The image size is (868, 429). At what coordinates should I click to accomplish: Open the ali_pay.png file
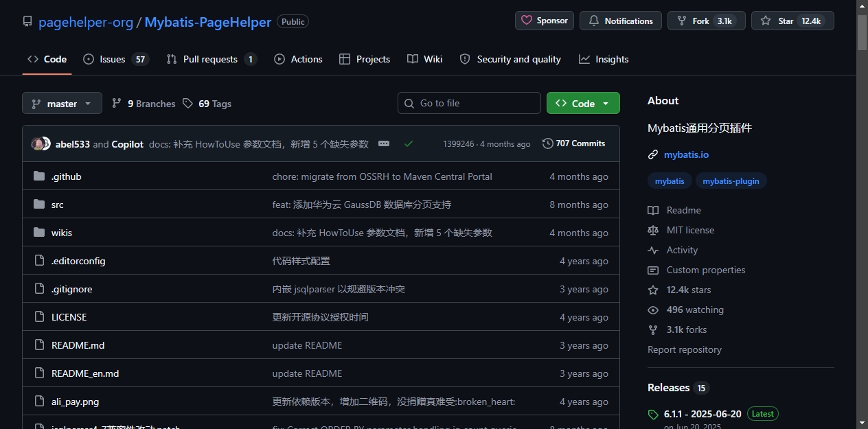(x=75, y=402)
